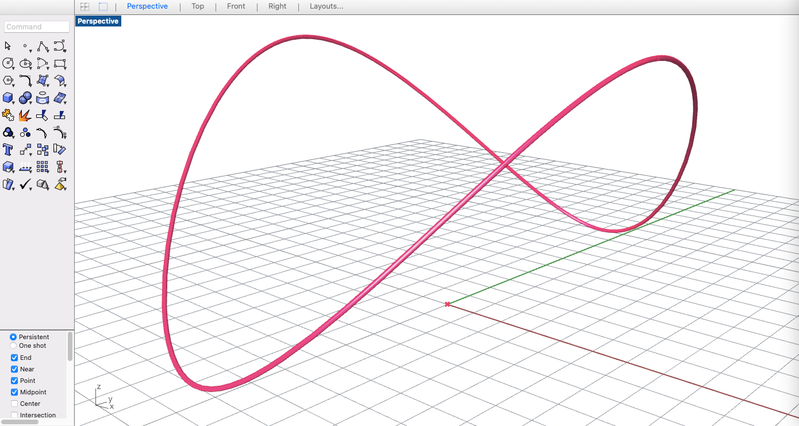Select the curve edit points tool
799x426 pixels.
pos(43,133)
